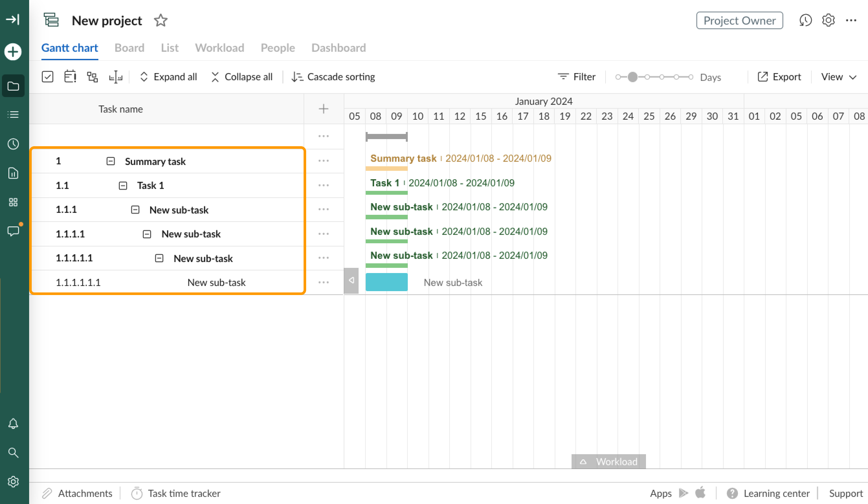Switch to the Workload tab
868x504 pixels.
[x=219, y=48]
